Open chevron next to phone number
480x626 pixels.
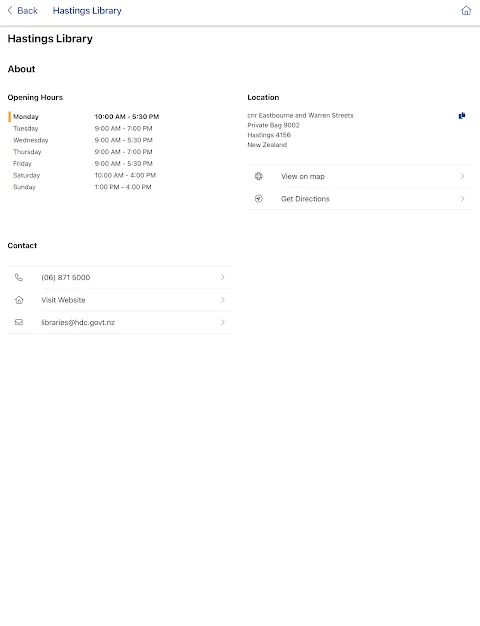(x=223, y=277)
